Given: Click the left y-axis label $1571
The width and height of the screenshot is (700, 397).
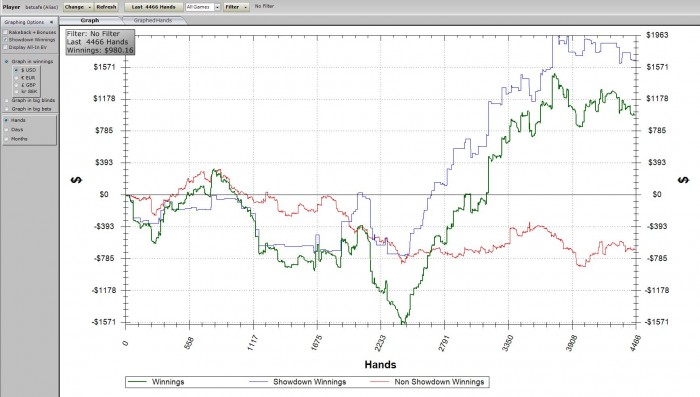Looking at the screenshot, I should click(x=104, y=67).
